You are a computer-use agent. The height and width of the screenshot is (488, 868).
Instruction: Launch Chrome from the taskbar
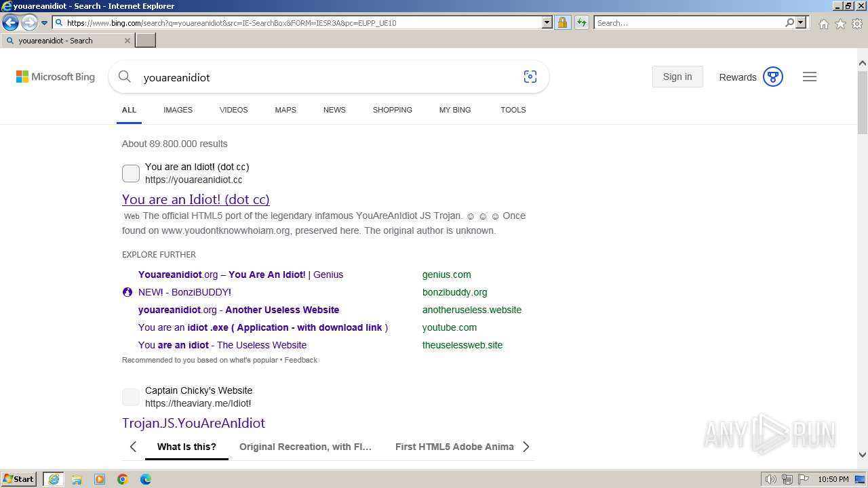click(x=123, y=479)
